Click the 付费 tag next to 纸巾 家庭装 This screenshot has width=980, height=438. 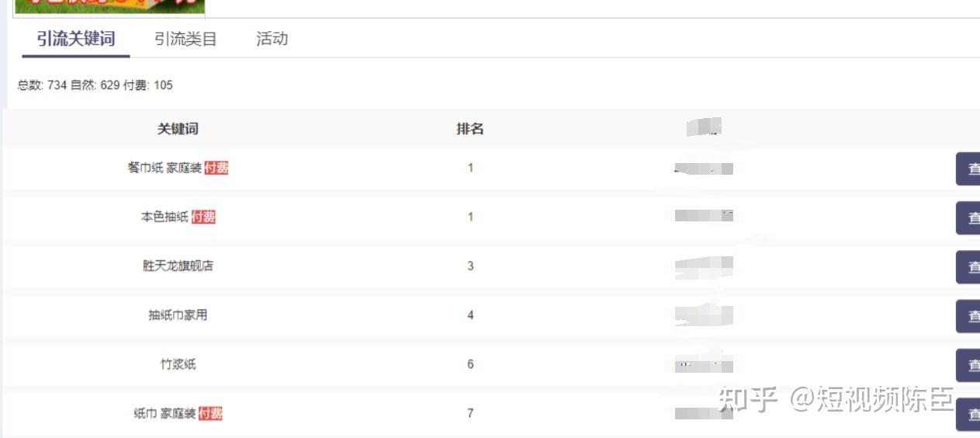coord(210,413)
